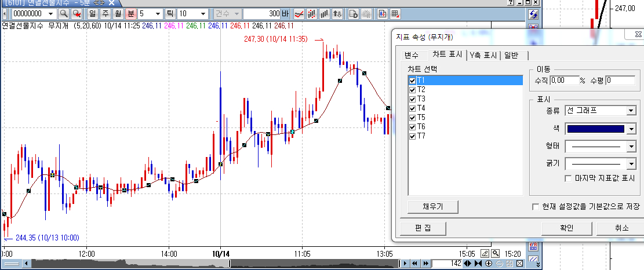
Task: Click the compress horizontally bowtie icon
Action: click(x=478, y=264)
